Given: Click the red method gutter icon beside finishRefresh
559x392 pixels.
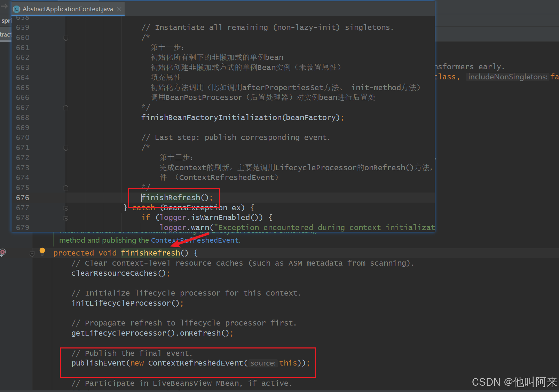Looking at the screenshot, I should tap(3, 252).
